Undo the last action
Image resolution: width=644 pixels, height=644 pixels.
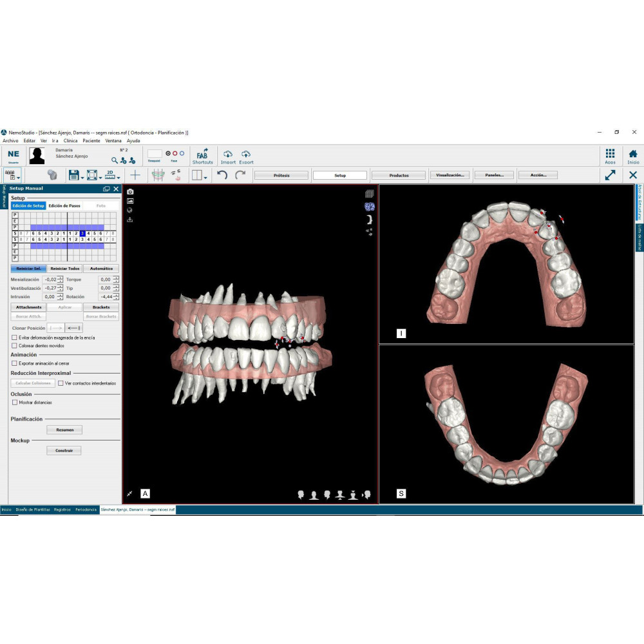pos(222,175)
